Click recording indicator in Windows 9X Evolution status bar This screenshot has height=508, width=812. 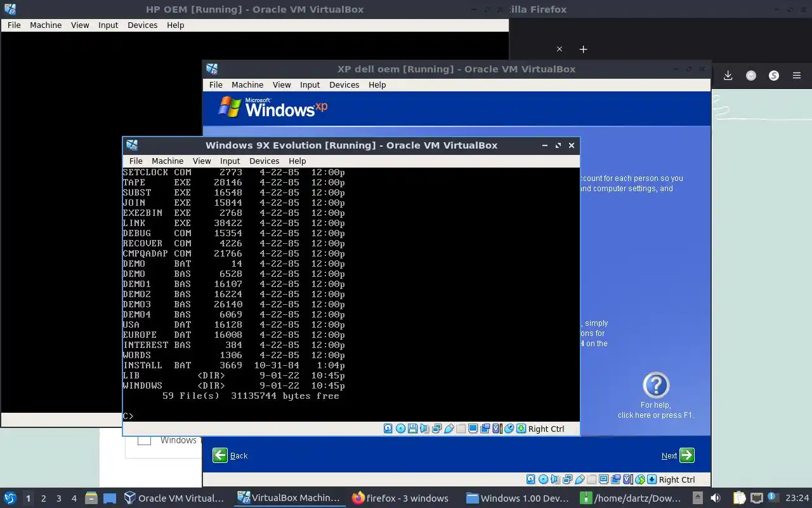pyautogui.click(x=485, y=429)
